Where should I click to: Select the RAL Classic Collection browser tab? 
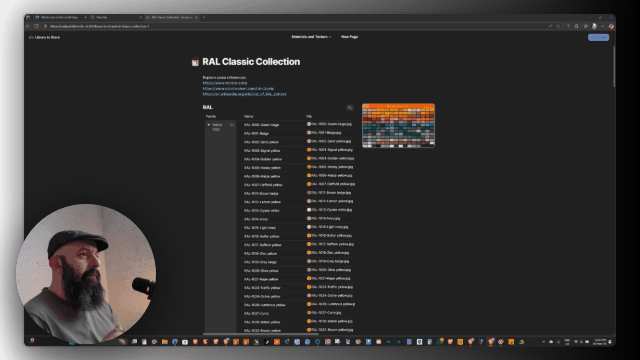pyautogui.click(x=172, y=18)
